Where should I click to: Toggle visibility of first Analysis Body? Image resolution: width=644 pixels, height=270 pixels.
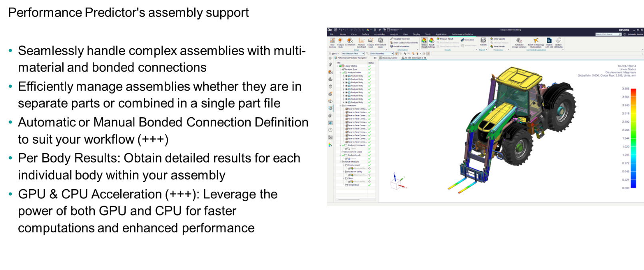[346, 76]
